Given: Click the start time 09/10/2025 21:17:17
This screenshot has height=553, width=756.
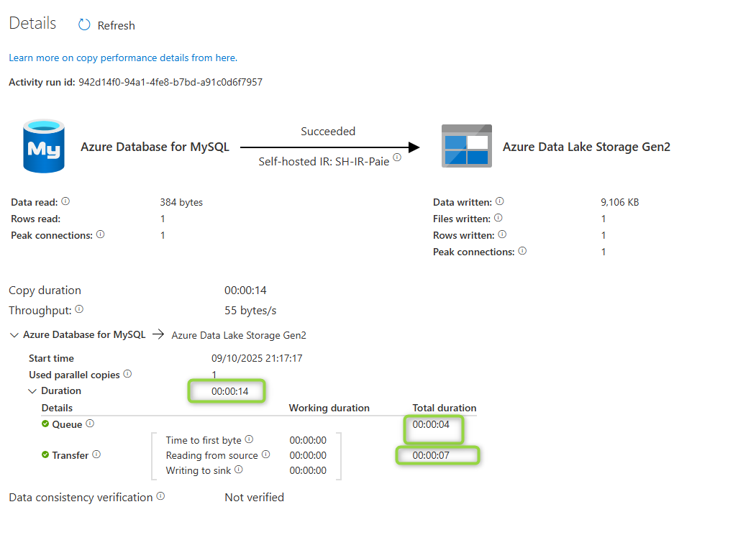Looking at the screenshot, I should click(257, 358).
